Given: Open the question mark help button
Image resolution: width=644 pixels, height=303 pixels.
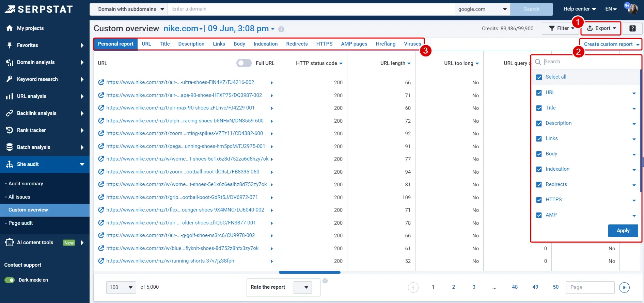Looking at the screenshot, I should [x=632, y=29].
